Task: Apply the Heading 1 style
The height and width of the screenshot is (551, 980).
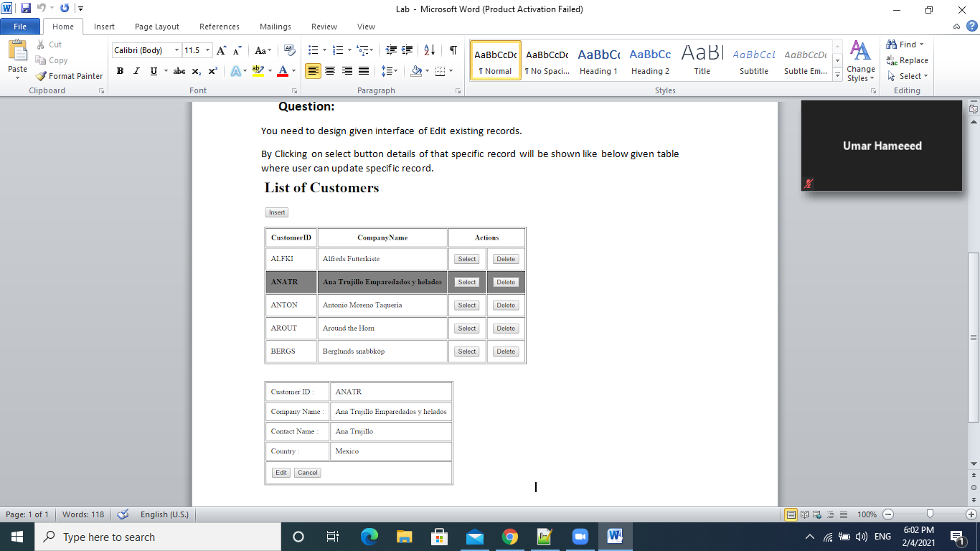Action: (598, 60)
